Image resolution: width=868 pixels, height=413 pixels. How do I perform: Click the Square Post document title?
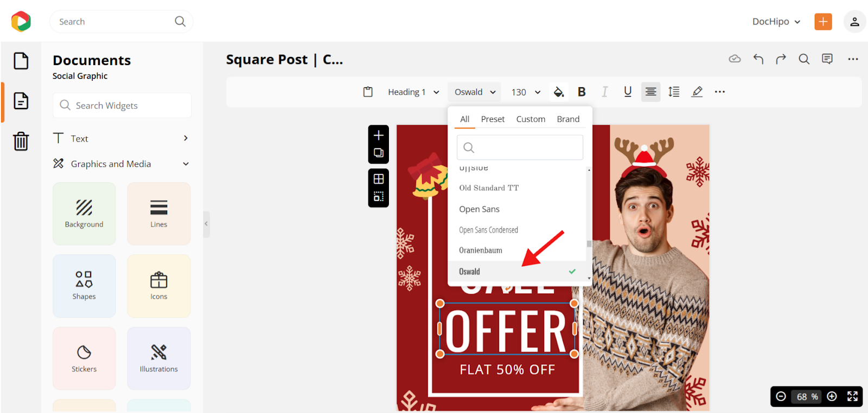[284, 60]
